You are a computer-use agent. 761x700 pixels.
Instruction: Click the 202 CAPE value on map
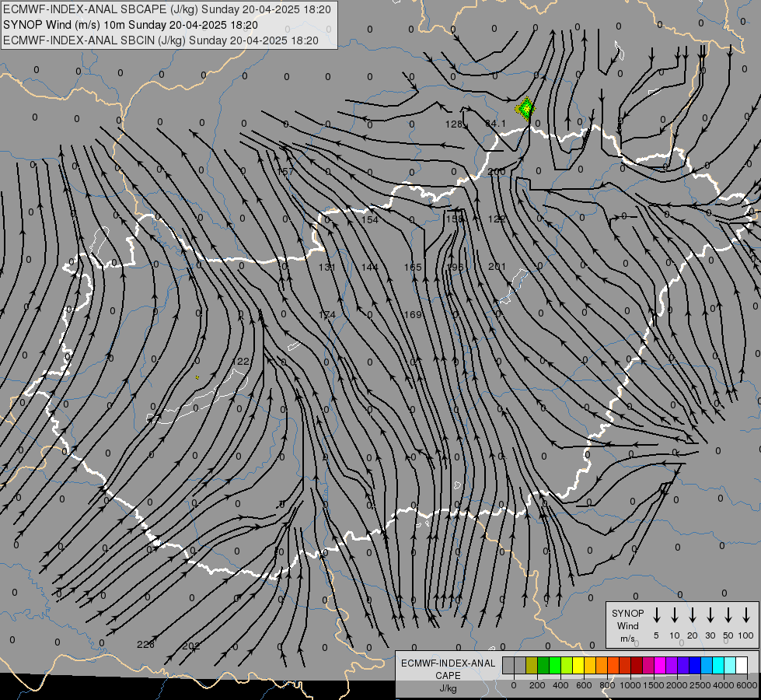(190, 646)
